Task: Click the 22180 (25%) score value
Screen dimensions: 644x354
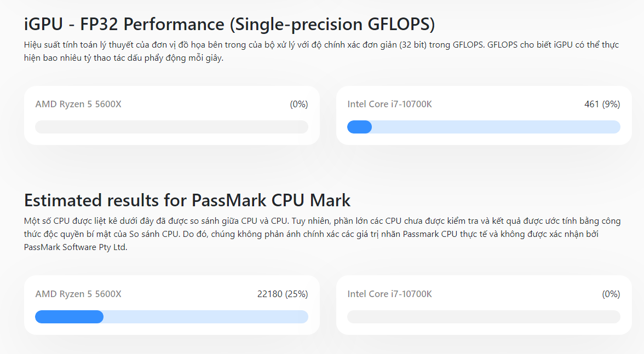Action: 283,294
